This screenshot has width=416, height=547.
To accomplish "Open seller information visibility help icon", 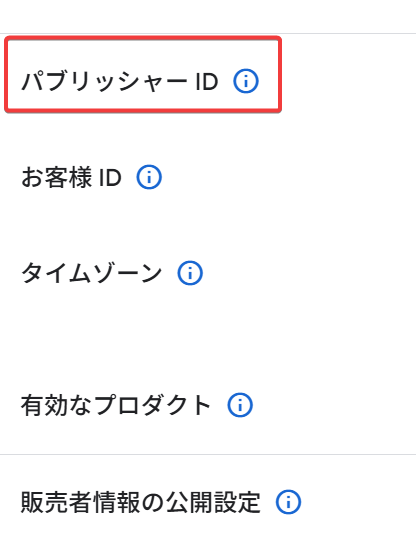I will (288, 502).
